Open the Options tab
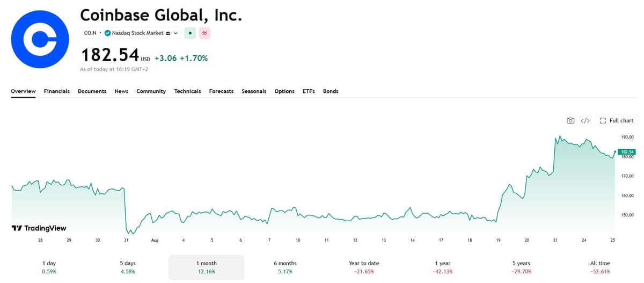 [284, 91]
